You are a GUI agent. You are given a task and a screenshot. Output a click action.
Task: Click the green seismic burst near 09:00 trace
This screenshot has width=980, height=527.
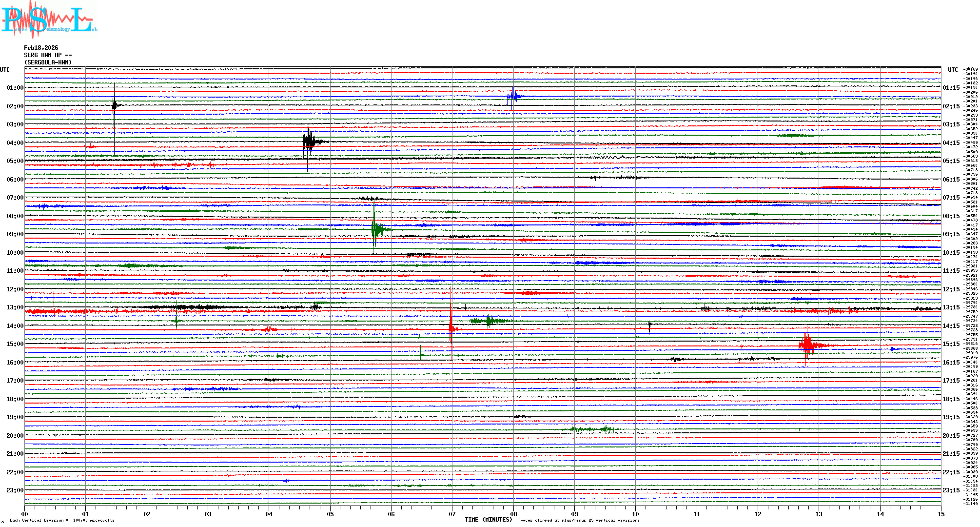tap(375, 229)
